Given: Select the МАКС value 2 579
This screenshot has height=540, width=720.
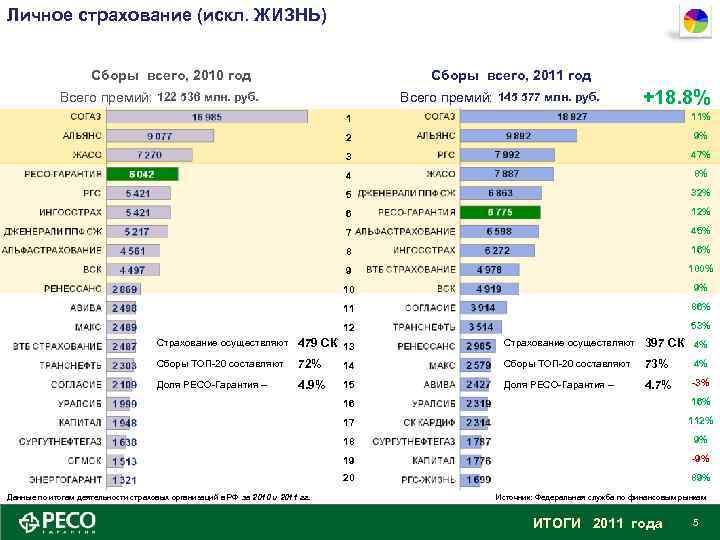Looking at the screenshot, I should click(478, 366).
